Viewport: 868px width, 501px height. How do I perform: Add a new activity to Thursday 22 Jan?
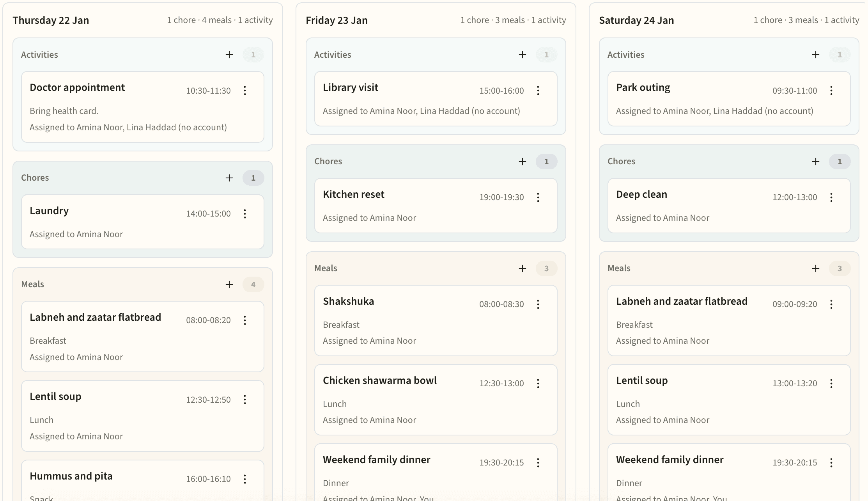pyautogui.click(x=229, y=55)
